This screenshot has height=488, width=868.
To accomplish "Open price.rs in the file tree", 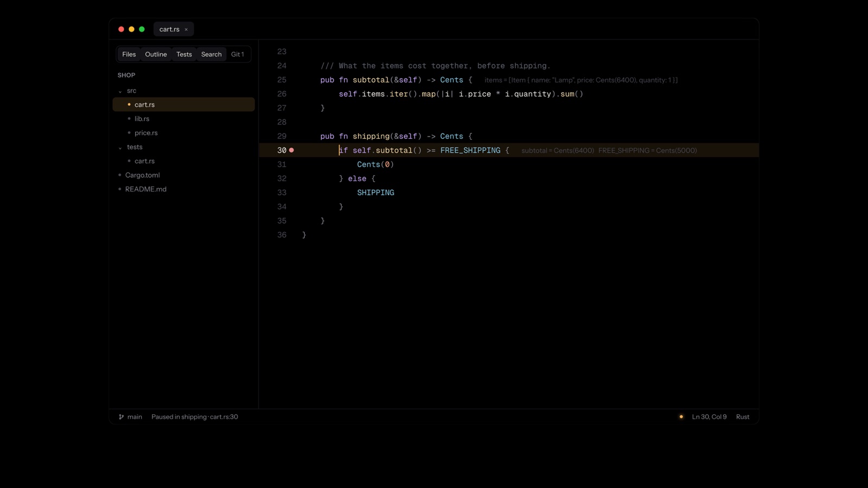I will click(183, 133).
